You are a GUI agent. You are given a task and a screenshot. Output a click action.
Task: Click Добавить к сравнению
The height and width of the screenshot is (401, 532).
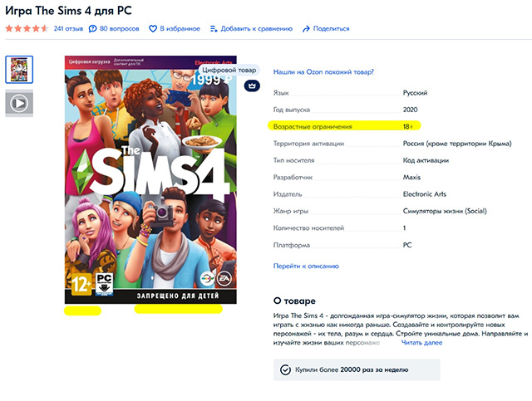pos(257,28)
